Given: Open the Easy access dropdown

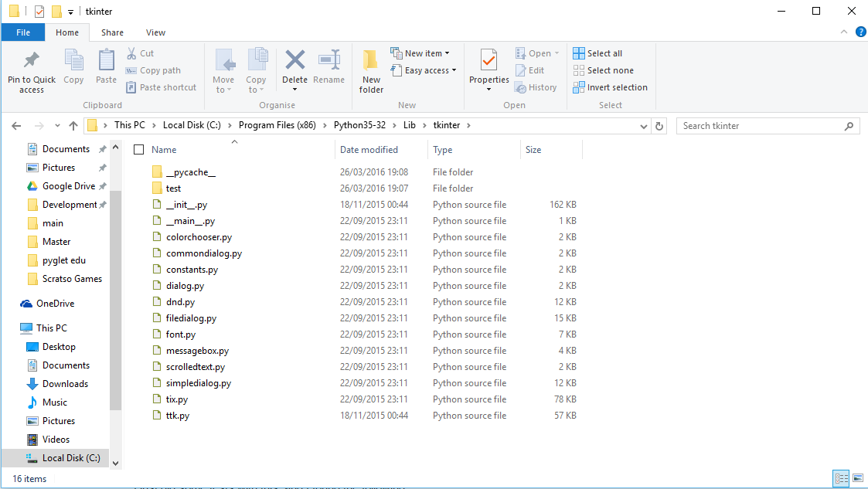Looking at the screenshot, I should [x=424, y=70].
